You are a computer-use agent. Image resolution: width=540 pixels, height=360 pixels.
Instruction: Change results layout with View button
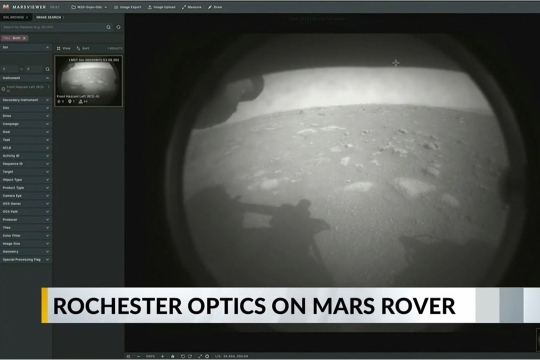click(64, 48)
